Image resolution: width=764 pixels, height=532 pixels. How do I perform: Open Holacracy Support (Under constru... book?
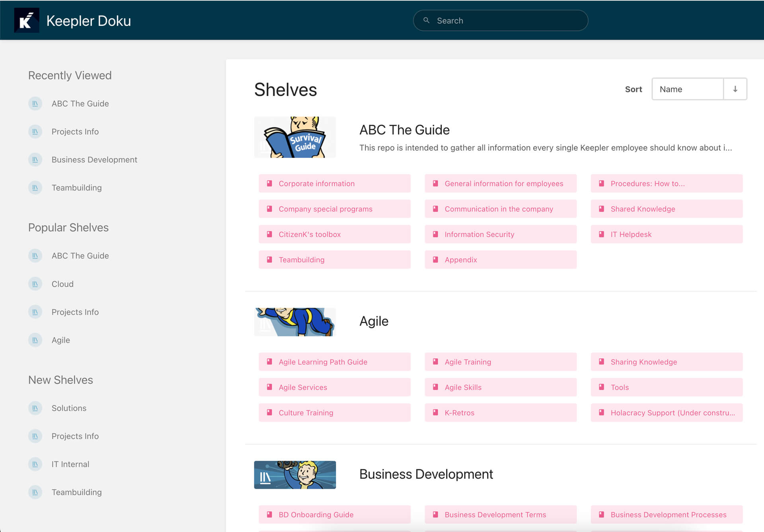[x=667, y=413]
